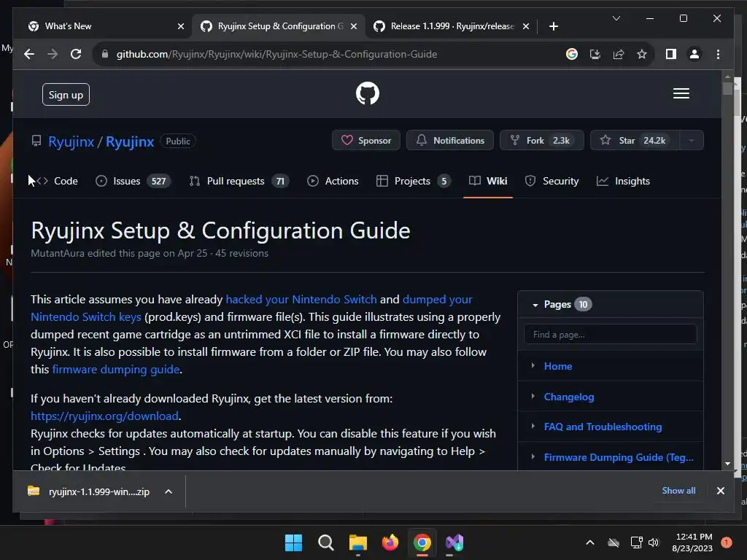Open the GitHub hamburger menu
This screenshot has height=560, width=747.
tap(681, 93)
